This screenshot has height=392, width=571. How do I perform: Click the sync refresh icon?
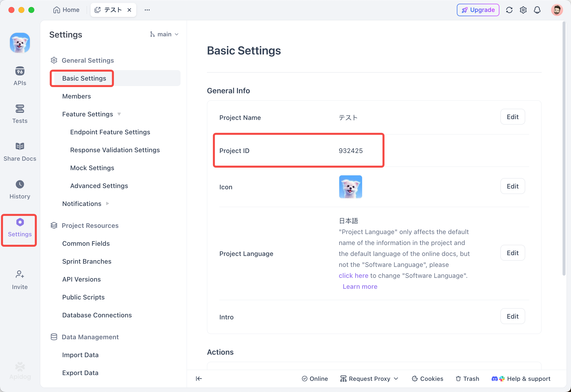point(509,10)
